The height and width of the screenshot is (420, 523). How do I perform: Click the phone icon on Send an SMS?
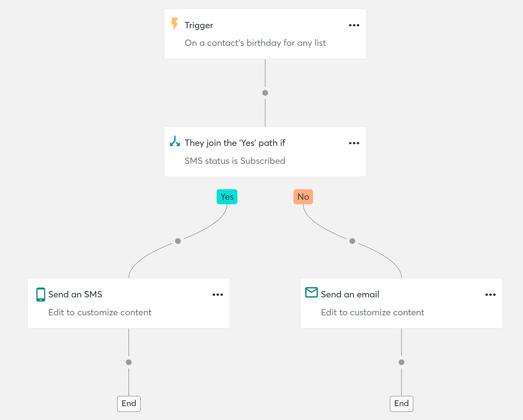pos(40,294)
